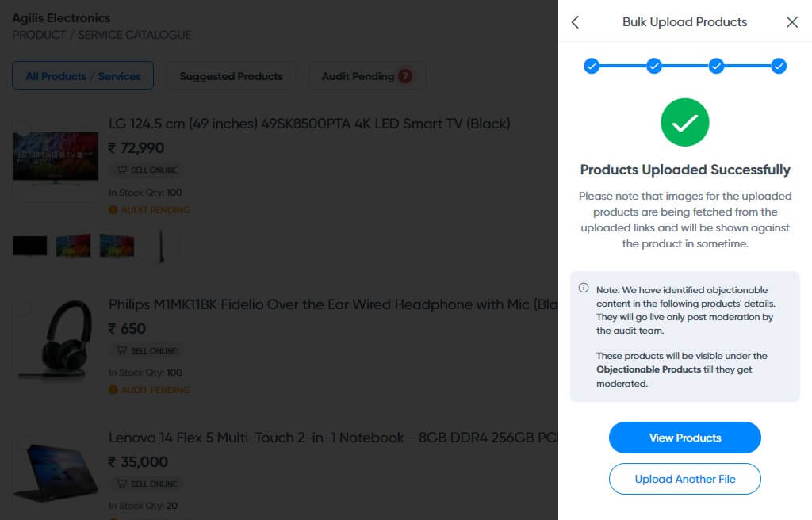
Task: Click the Audit Pending warning icon under Lenovo notebook
Action: [x=113, y=518]
